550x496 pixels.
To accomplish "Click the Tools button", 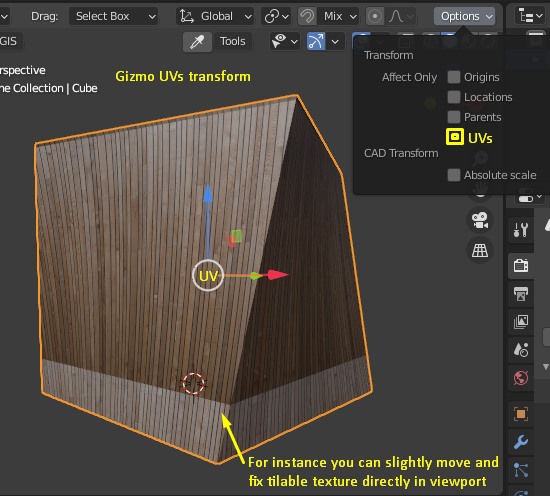I will tap(233, 42).
